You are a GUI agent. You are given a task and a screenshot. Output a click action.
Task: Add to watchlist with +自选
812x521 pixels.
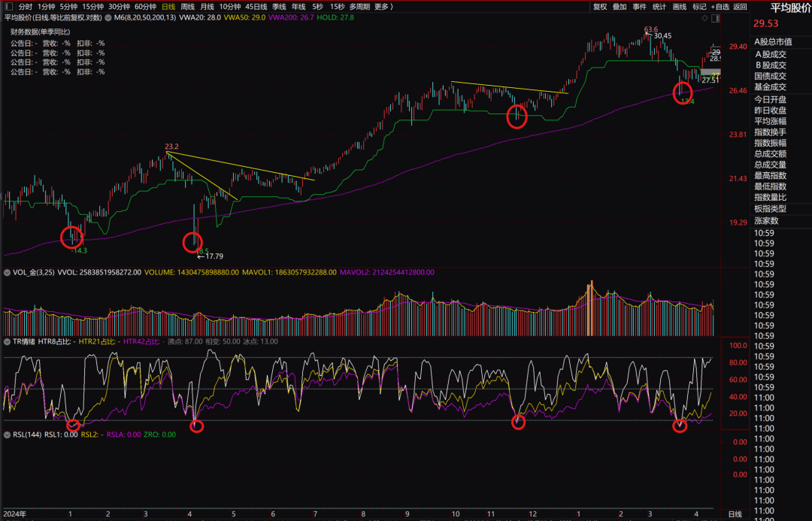tap(720, 7)
